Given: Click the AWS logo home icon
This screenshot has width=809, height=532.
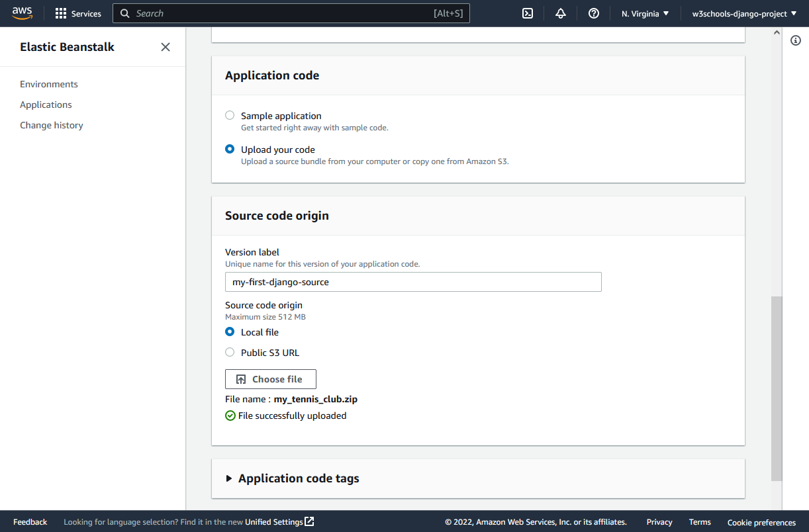Looking at the screenshot, I should (22, 13).
